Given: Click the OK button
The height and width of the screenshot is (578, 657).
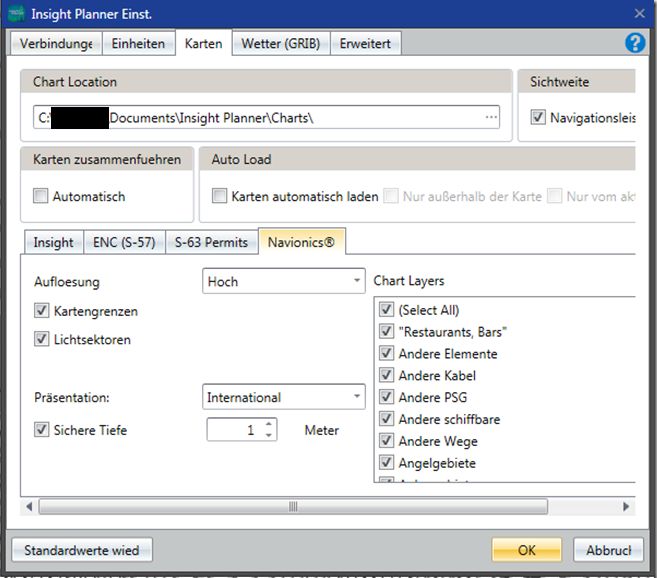Looking at the screenshot, I should click(x=526, y=550).
